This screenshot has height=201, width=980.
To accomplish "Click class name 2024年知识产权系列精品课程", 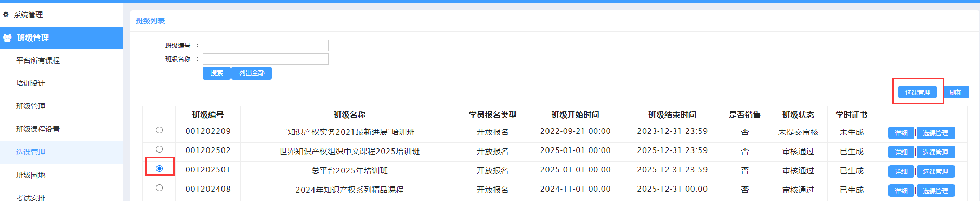I will pos(349,190).
